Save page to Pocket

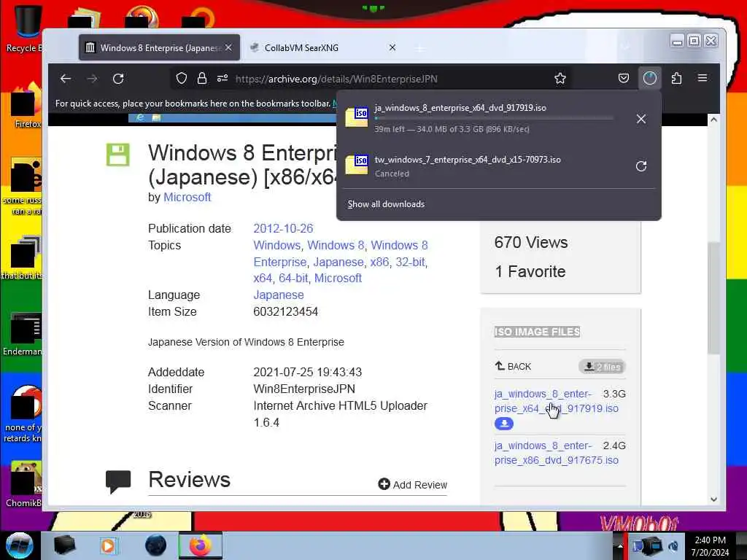tap(624, 78)
